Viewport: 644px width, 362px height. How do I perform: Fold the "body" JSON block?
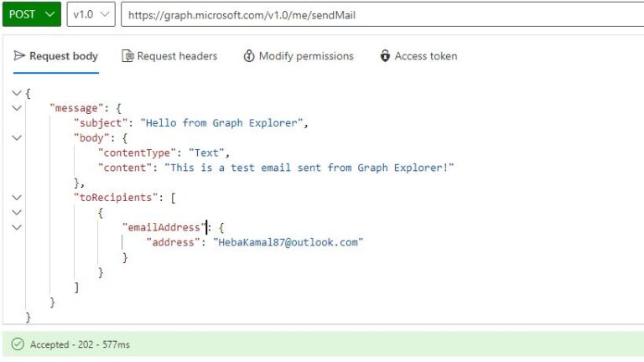tap(17, 138)
